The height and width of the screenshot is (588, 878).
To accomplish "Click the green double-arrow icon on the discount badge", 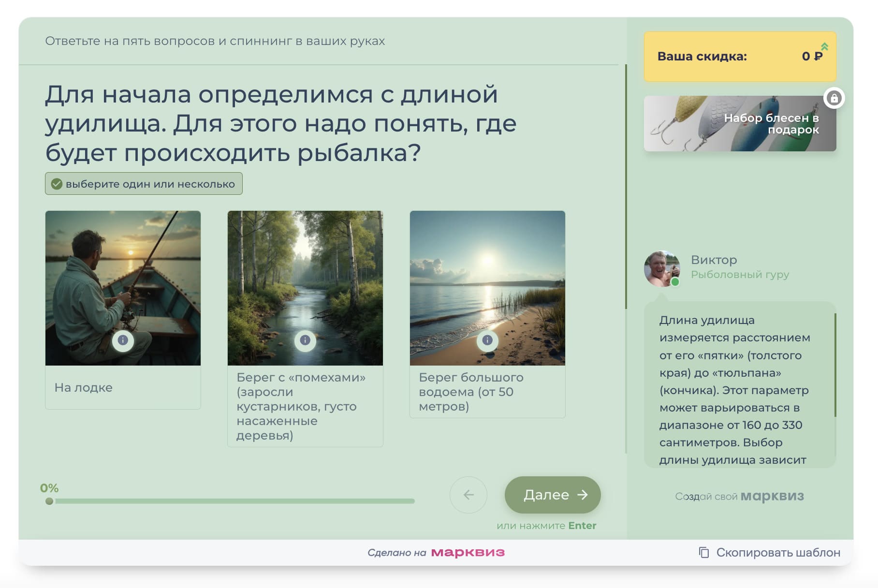I will [823, 47].
